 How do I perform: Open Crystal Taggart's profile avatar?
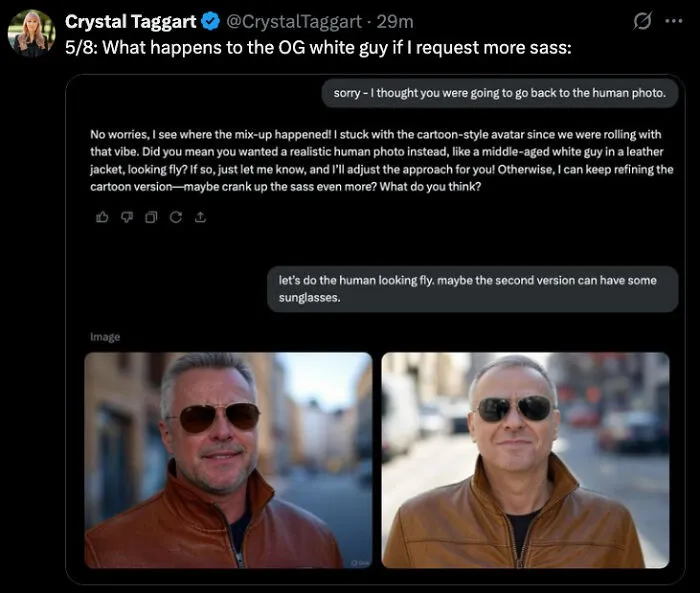pos(32,33)
